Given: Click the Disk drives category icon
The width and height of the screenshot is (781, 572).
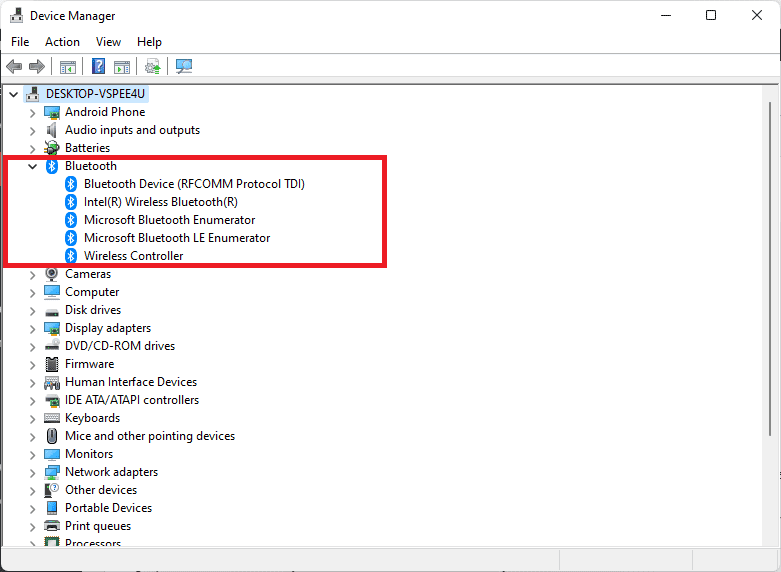Looking at the screenshot, I should (52, 312).
